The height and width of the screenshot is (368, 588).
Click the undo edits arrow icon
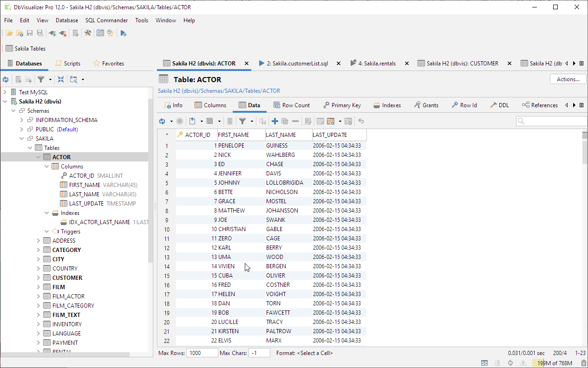[361, 121]
